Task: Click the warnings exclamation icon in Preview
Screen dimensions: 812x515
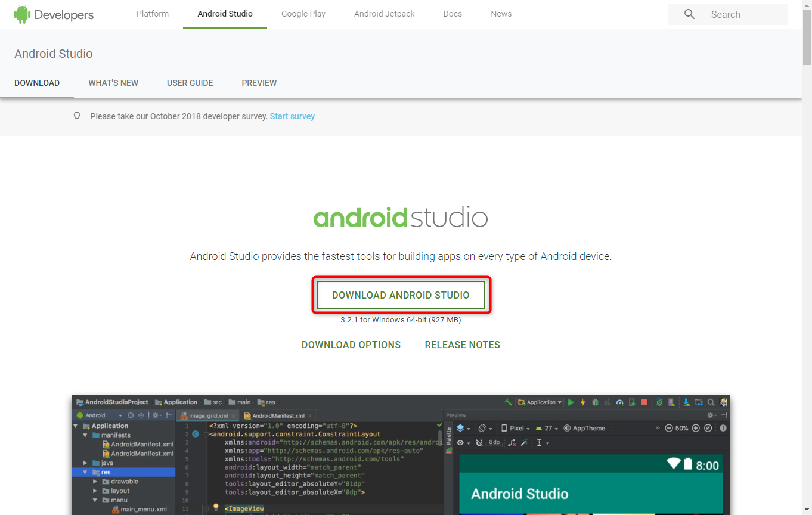Action: (723, 428)
